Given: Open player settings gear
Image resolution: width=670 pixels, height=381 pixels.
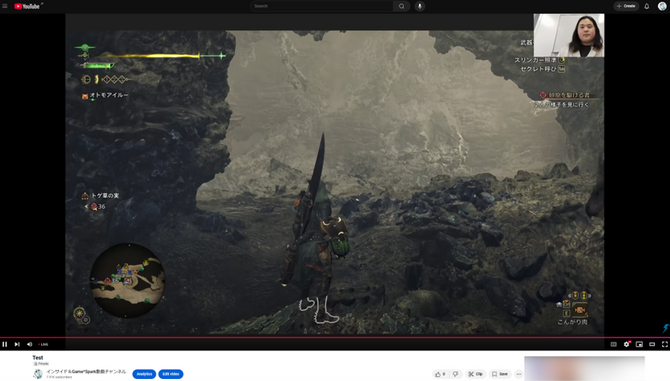Looking at the screenshot, I should [x=626, y=344].
